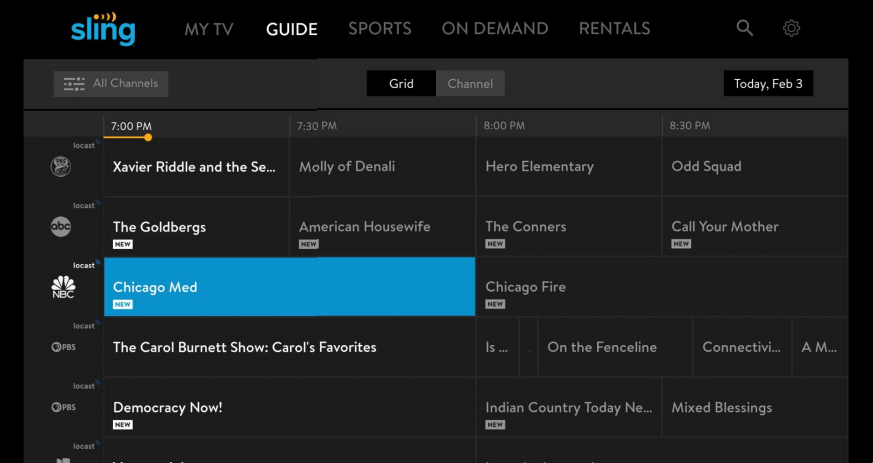Go to the My TV tab
This screenshot has height=463, width=873.
[x=209, y=29]
